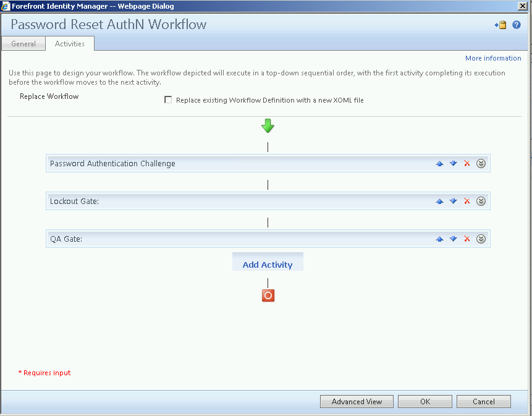Expand Password Authentication Challenge details
532x416 pixels.
click(x=481, y=164)
